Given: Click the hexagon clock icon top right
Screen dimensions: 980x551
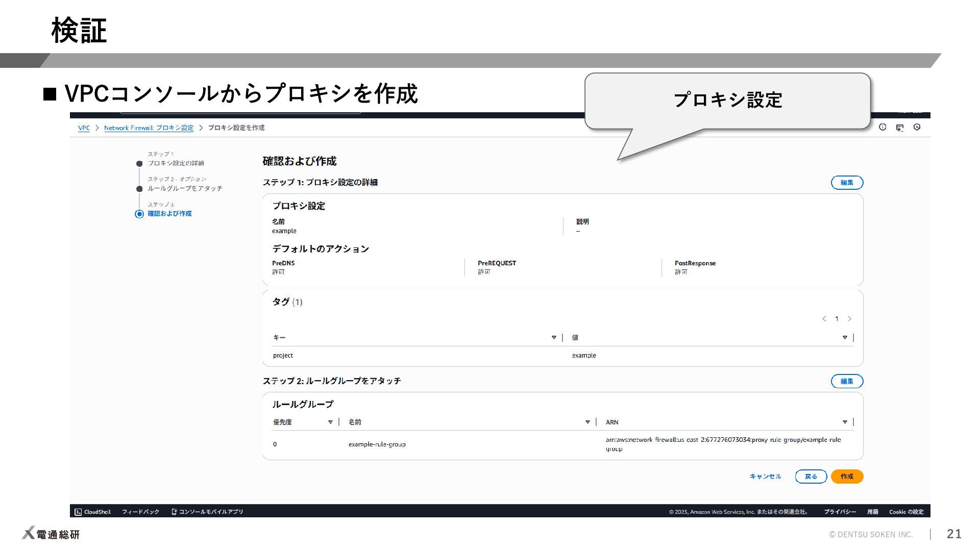Looking at the screenshot, I should (917, 127).
